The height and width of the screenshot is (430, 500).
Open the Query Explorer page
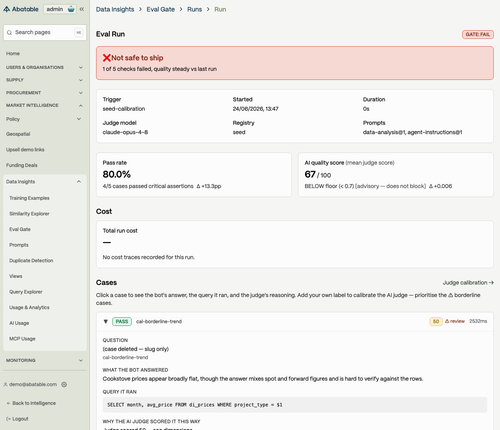(26, 292)
